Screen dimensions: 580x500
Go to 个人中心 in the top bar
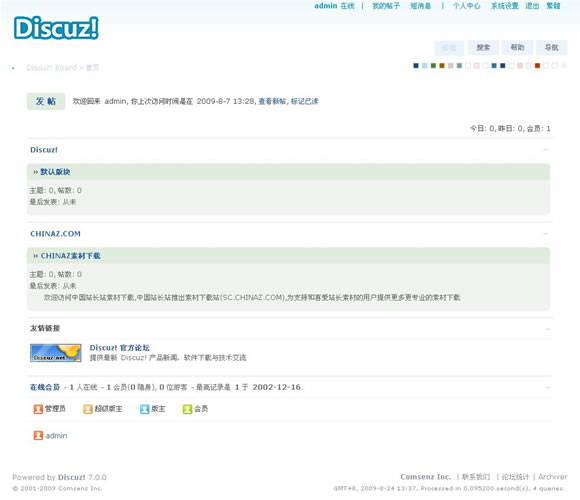pos(466,6)
